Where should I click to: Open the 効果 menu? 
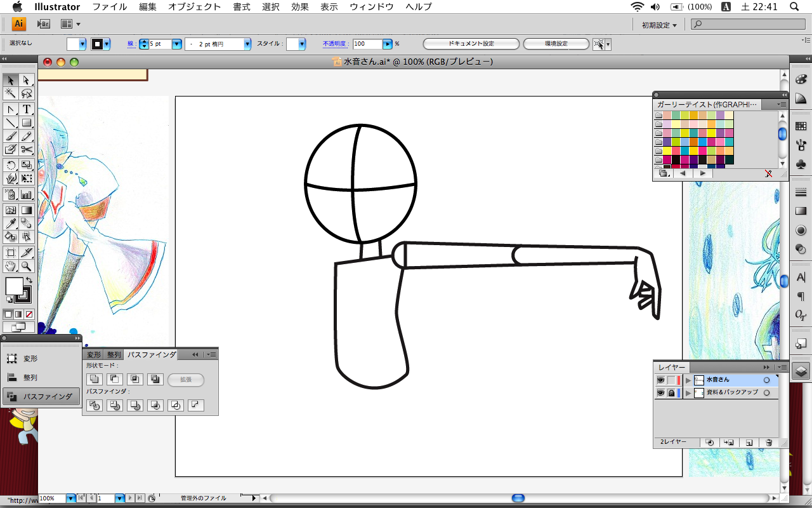300,7
